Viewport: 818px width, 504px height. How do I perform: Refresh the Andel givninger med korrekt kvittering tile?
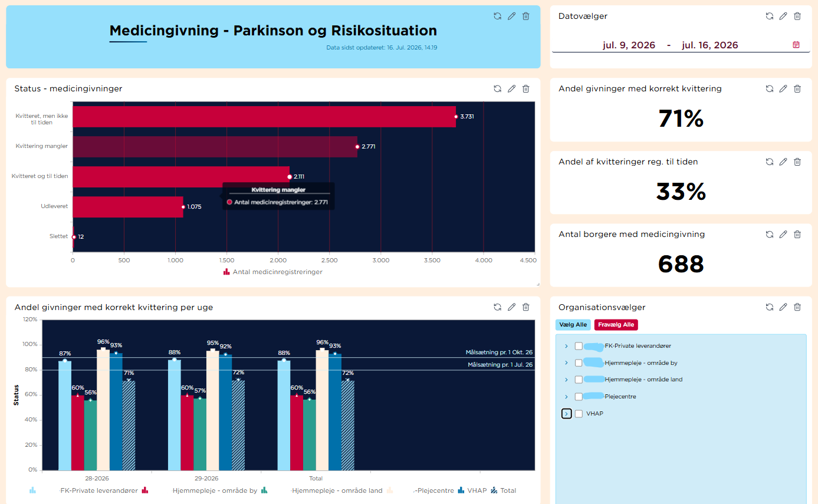[769, 88]
